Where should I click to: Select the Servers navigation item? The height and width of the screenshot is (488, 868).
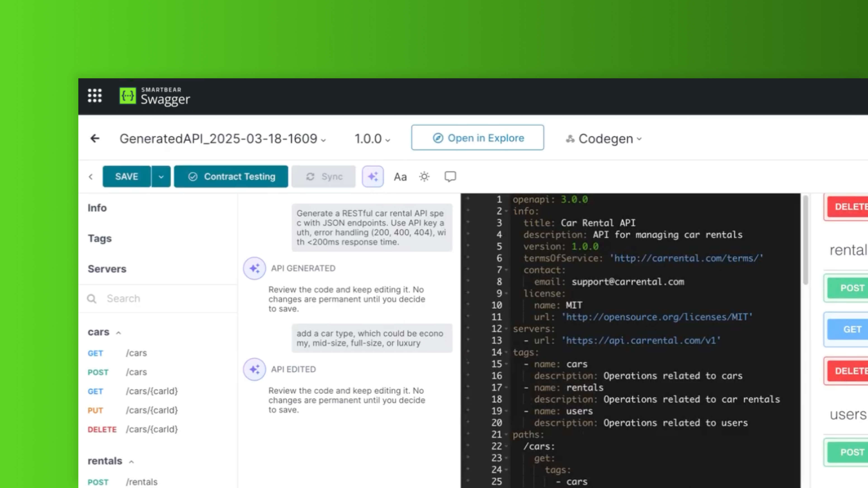point(107,269)
